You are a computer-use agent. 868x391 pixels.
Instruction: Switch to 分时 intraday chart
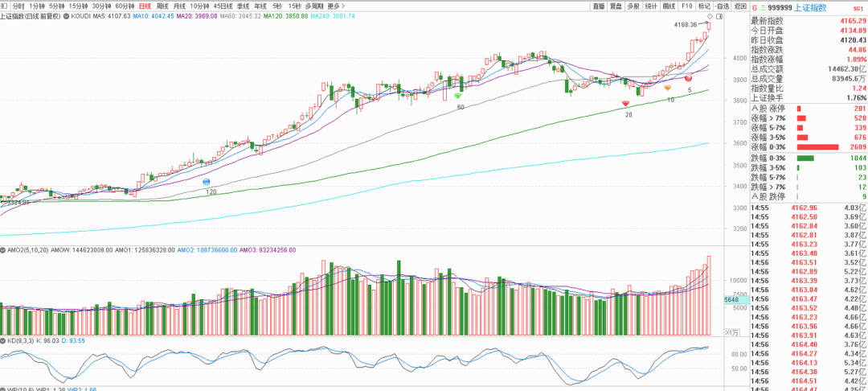coord(18,6)
